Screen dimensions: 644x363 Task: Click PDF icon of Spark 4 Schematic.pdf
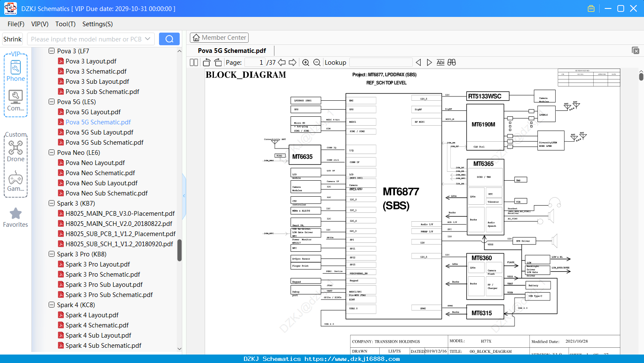click(x=61, y=325)
